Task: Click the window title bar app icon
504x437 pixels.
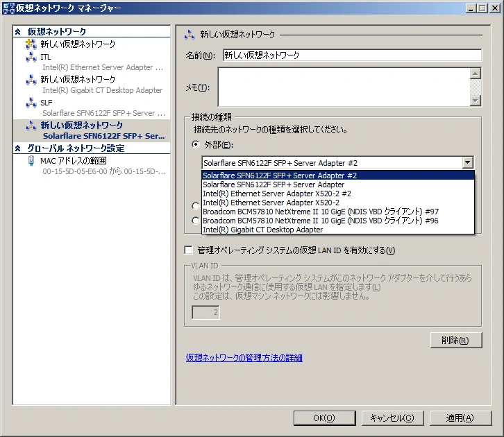Action: pyautogui.click(x=8, y=8)
